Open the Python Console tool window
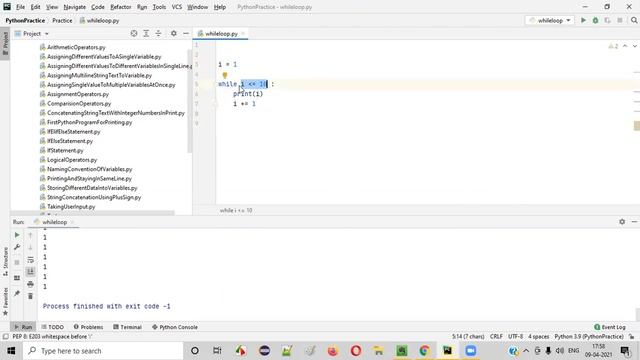Screen dimensions: 640x360 point(175,327)
